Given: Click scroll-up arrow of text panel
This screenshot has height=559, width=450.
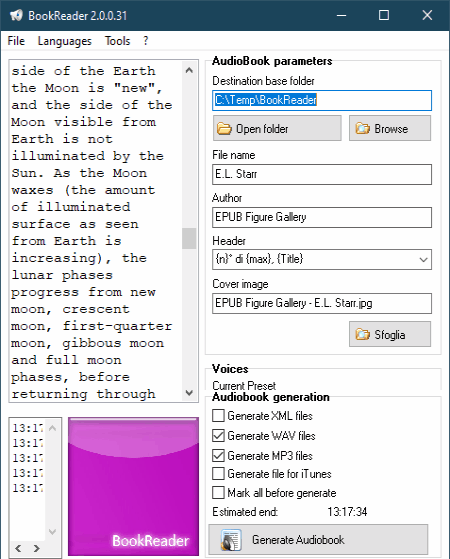Looking at the screenshot, I should tap(189, 70).
